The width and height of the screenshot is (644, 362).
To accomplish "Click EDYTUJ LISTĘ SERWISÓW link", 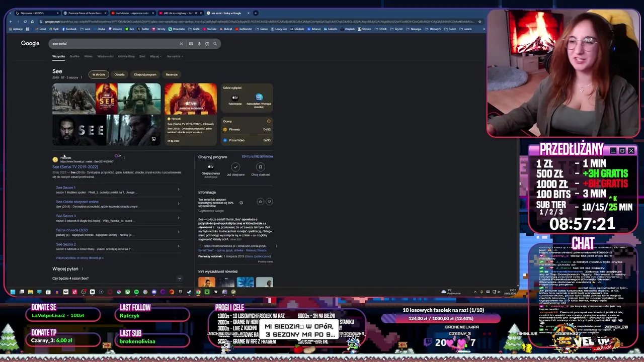I will [x=257, y=156].
